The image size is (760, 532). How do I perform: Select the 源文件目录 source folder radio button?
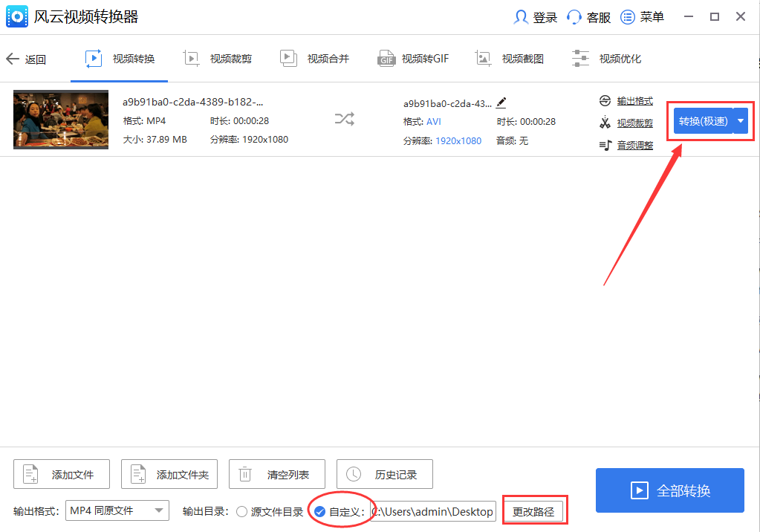(x=241, y=511)
